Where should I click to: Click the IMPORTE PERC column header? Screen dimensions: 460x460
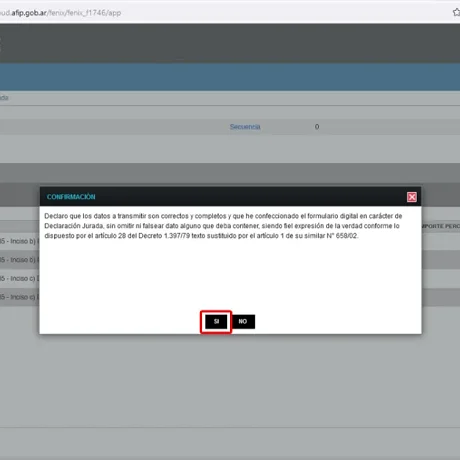[x=441, y=226]
